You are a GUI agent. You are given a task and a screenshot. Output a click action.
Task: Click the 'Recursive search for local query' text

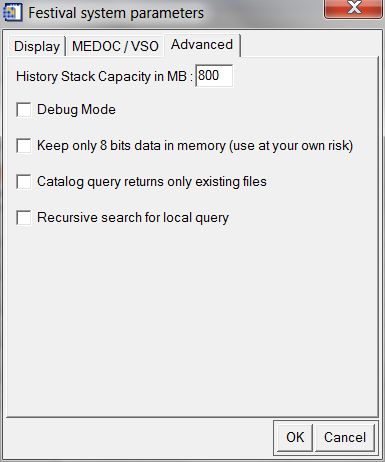[133, 218]
